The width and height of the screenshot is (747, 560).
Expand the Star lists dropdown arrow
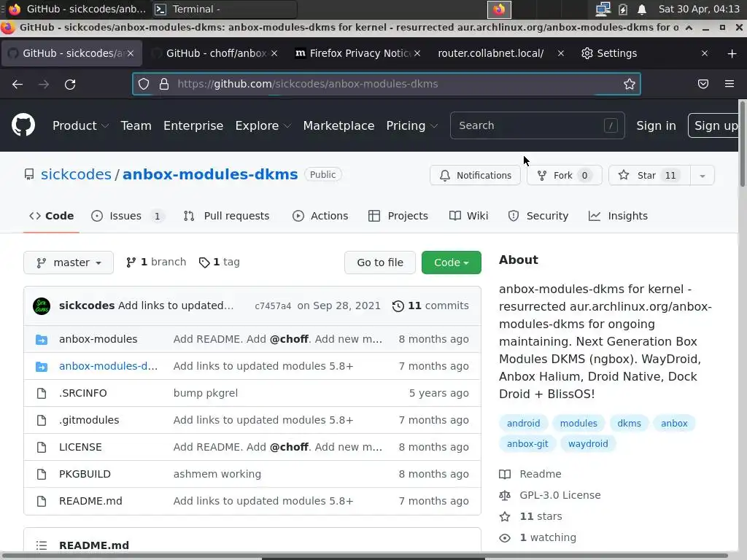tap(703, 175)
